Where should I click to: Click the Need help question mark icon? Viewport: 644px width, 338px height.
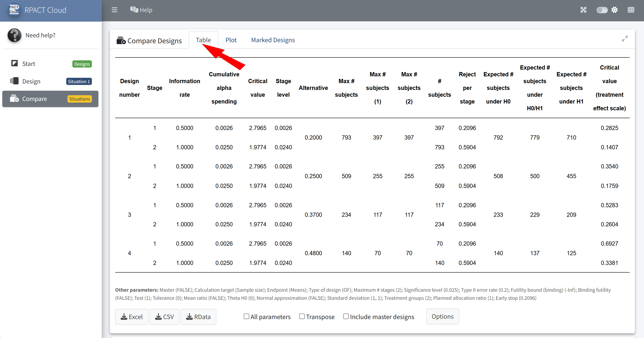pyautogui.click(x=14, y=35)
